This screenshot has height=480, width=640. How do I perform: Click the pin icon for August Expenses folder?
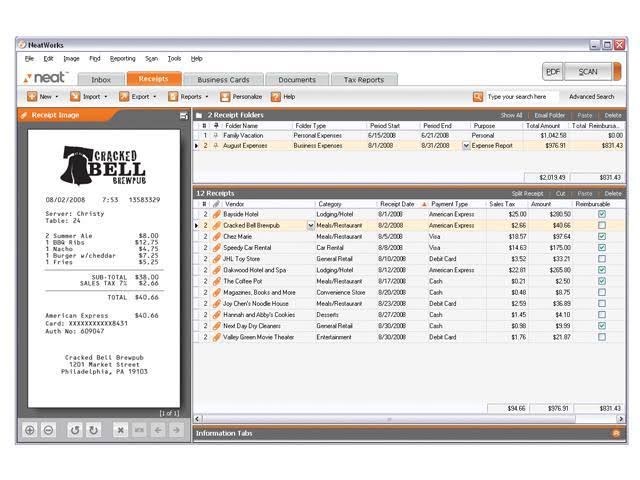[216, 146]
